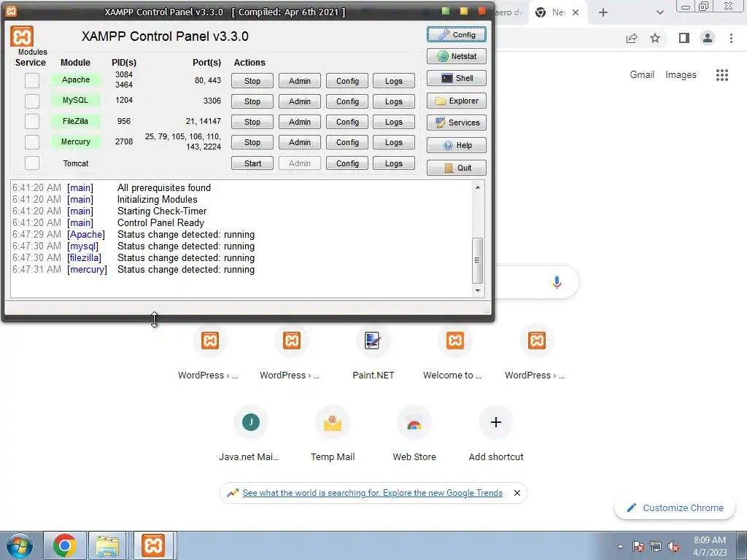This screenshot has height=560, width=747.
Task: Toggle Chrome side panel icon
Action: [684, 38]
